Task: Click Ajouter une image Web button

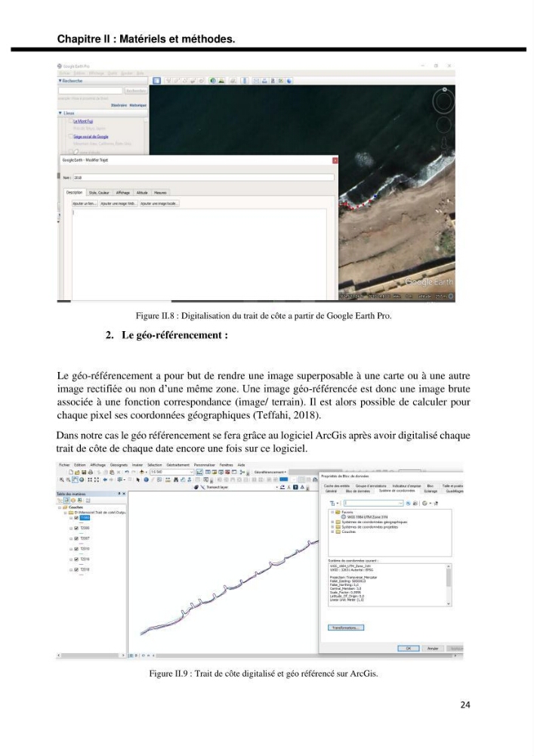Action: tap(119, 203)
